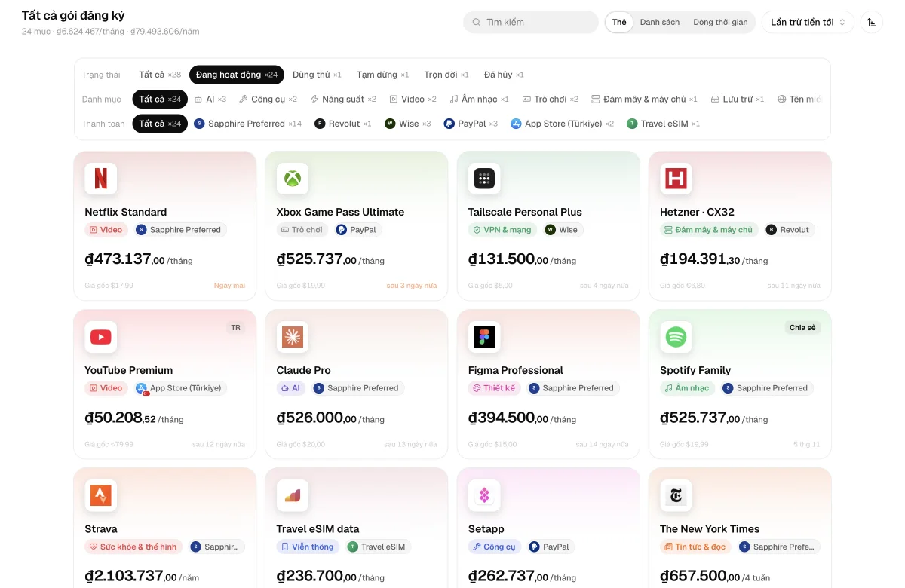This screenshot has width=905, height=588.
Task: Click the Travel eSIM data card icon
Action: click(293, 495)
